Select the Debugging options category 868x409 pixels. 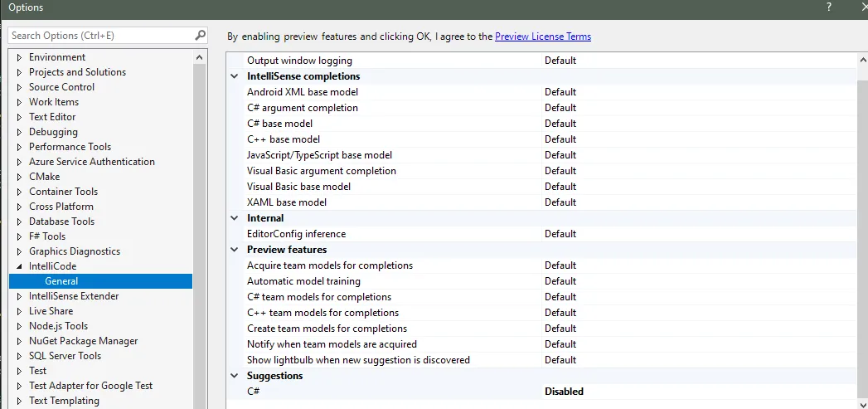[53, 132]
